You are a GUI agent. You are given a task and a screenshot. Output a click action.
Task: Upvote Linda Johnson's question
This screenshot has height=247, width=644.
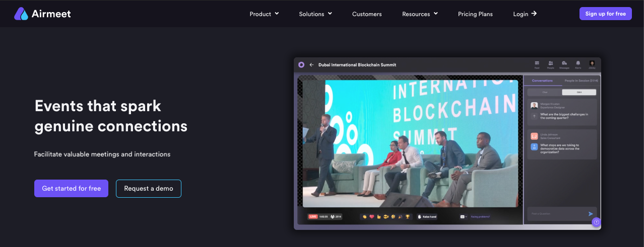click(x=534, y=147)
